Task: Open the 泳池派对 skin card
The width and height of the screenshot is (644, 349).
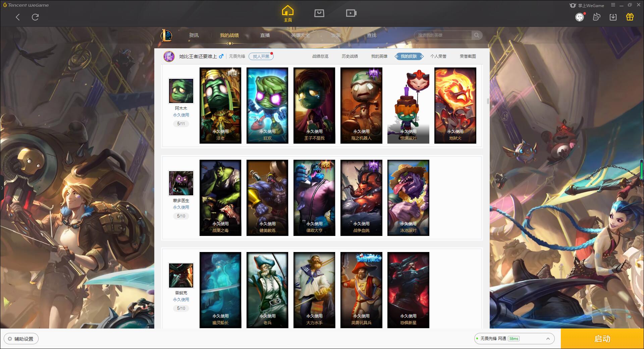Action: [x=408, y=198]
